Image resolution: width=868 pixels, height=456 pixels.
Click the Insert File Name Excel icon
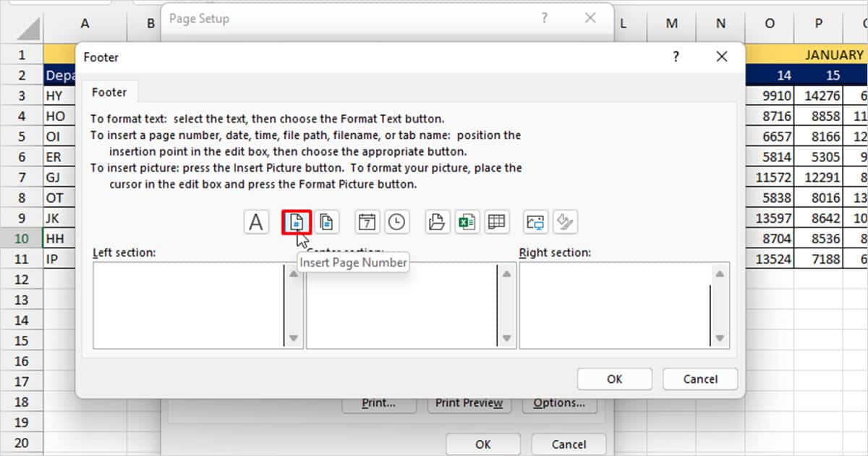pyautogui.click(x=467, y=222)
